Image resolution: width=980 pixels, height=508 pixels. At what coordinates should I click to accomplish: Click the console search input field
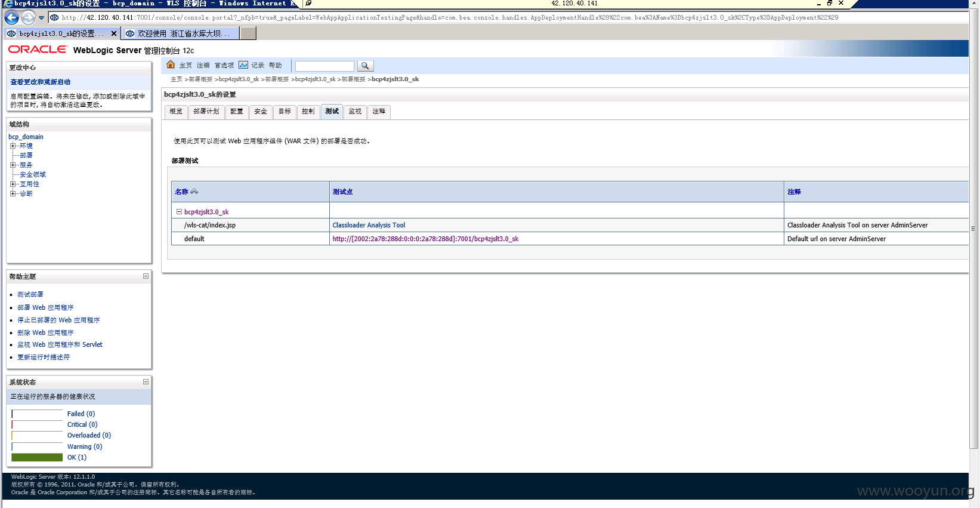(324, 66)
